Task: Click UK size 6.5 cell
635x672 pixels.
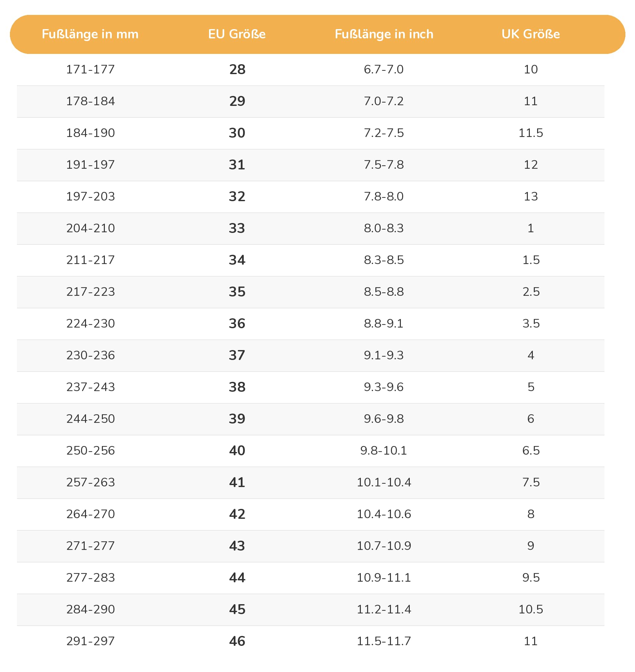Action: (531, 450)
